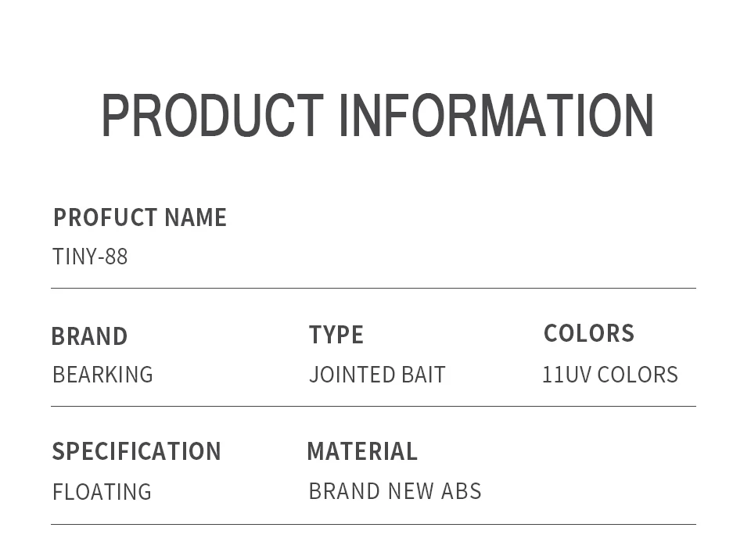Select the "JOINTED BAIT" type value

377,375
